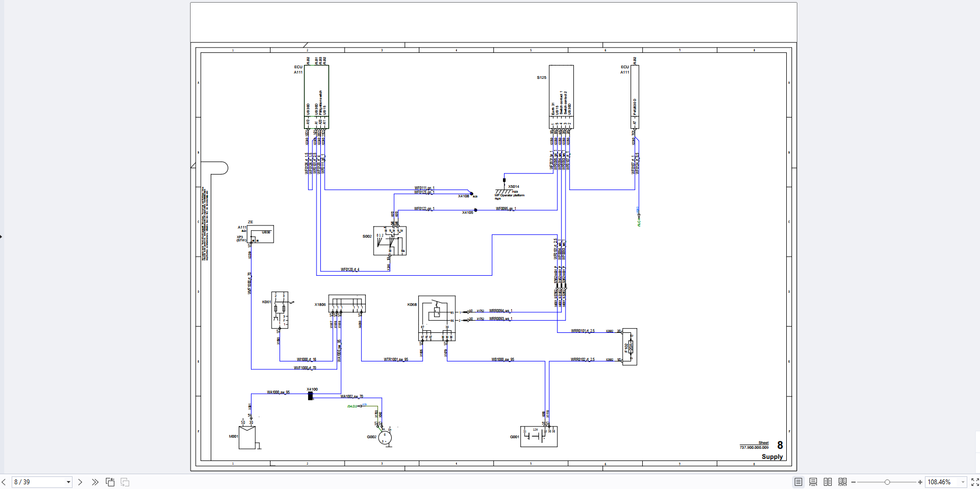Switch to two-page facing view
The width and height of the screenshot is (980, 489).
pyautogui.click(x=828, y=482)
